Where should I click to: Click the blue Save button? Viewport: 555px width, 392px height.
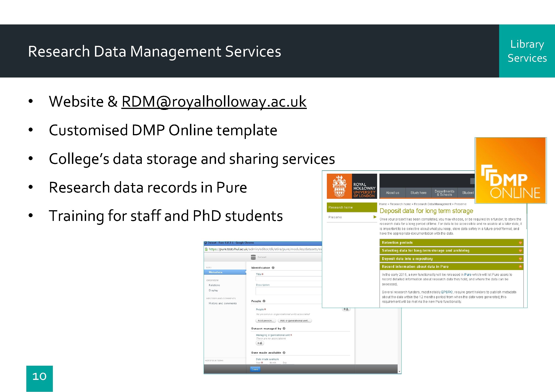click(255, 369)
